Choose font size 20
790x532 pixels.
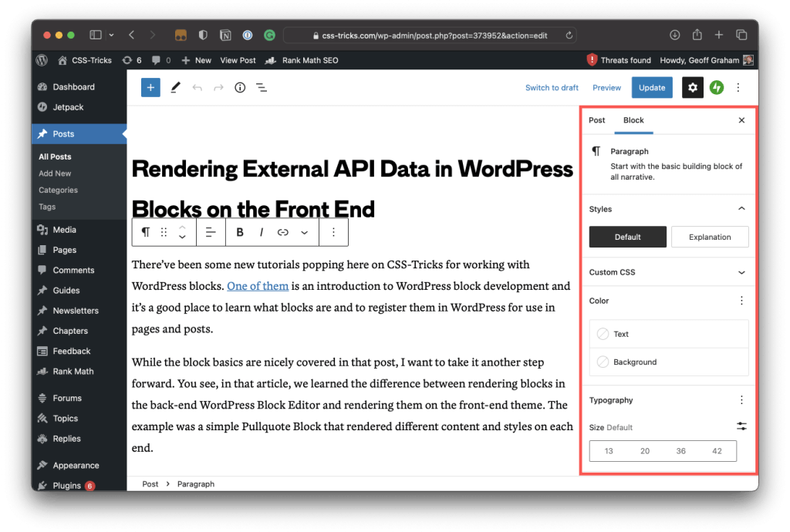(x=644, y=451)
